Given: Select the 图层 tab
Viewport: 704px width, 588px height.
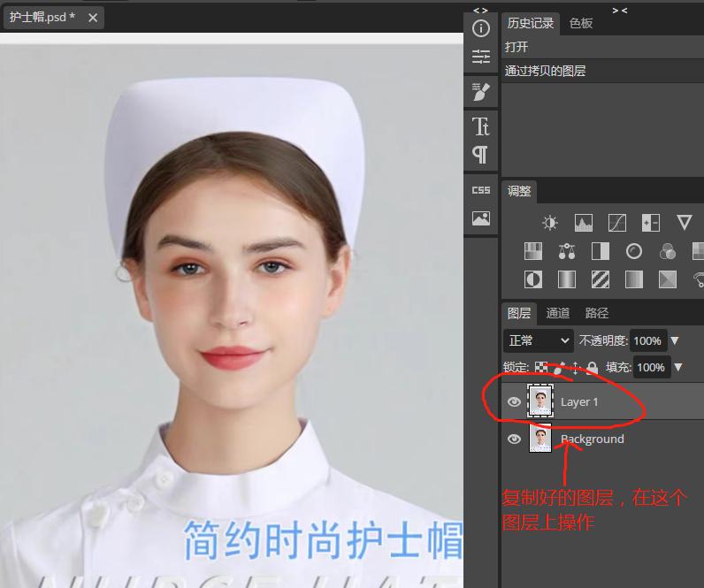Looking at the screenshot, I should coord(519,313).
